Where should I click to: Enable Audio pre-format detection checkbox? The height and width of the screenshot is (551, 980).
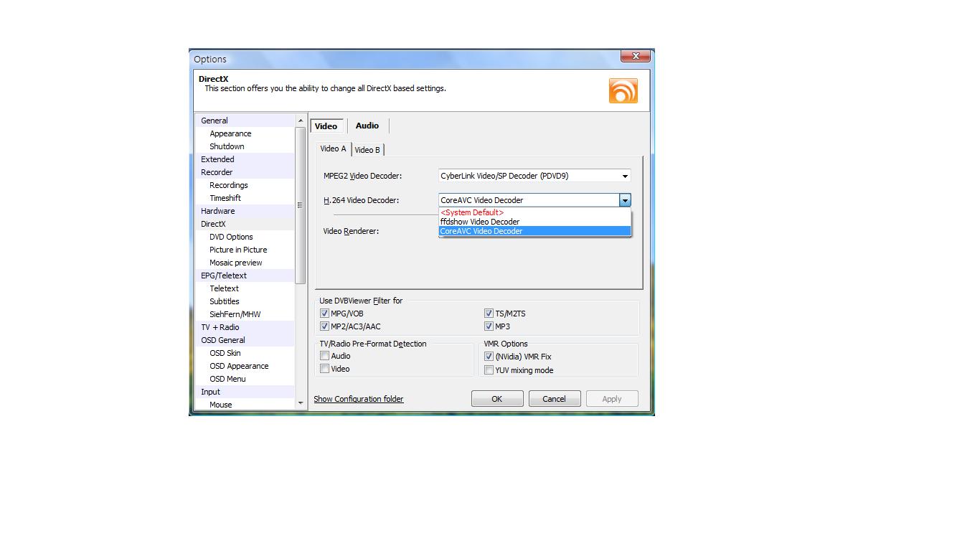tap(324, 356)
